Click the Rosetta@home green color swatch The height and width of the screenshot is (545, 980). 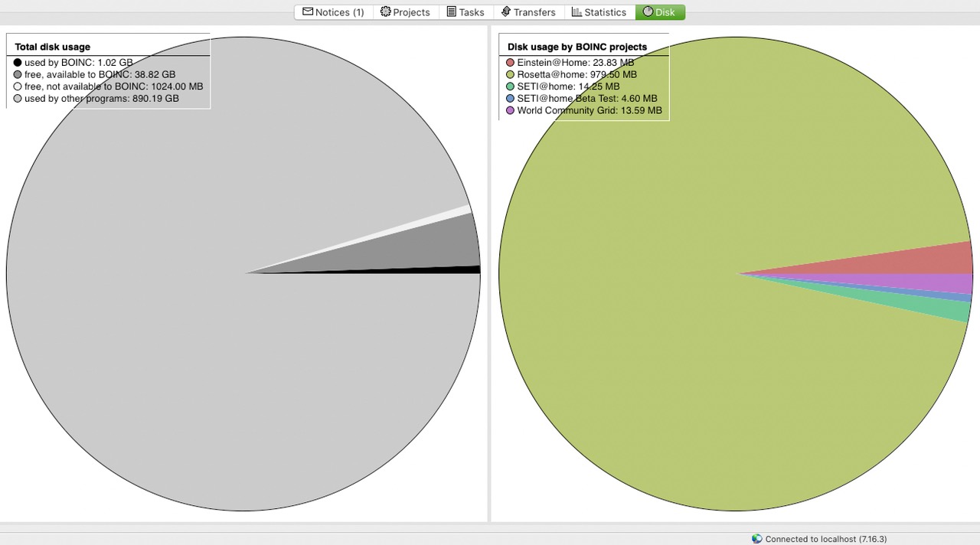(509, 74)
